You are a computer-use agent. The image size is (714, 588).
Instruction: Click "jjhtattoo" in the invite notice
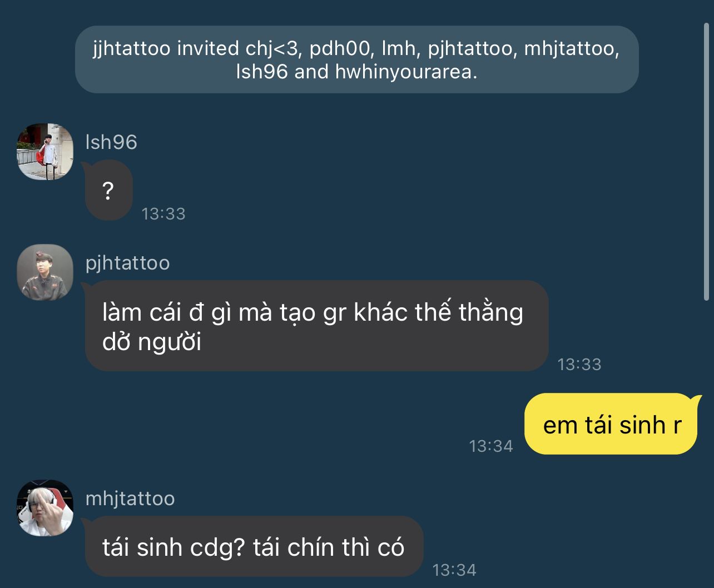(131, 49)
